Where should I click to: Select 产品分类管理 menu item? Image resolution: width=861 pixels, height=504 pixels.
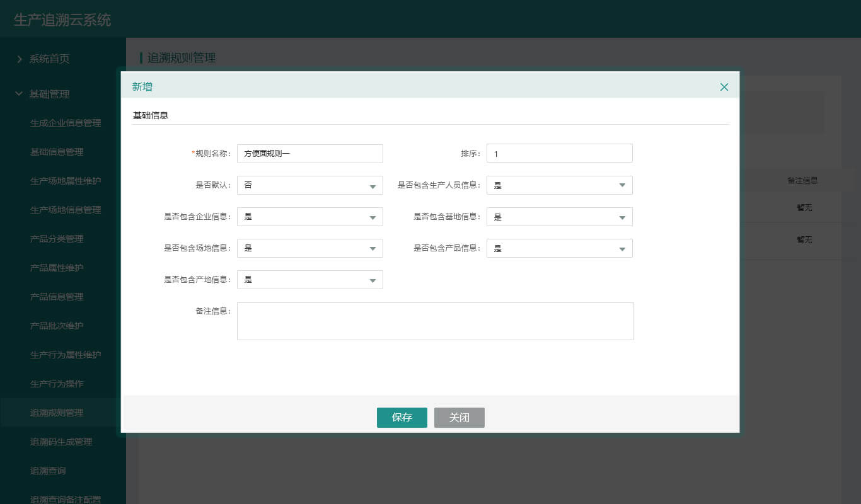click(57, 239)
